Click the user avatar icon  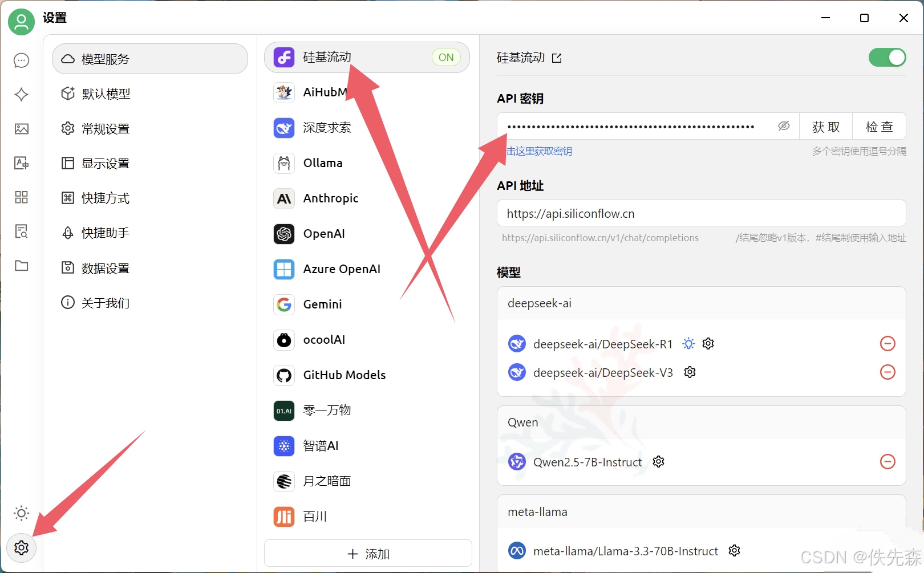(x=21, y=22)
